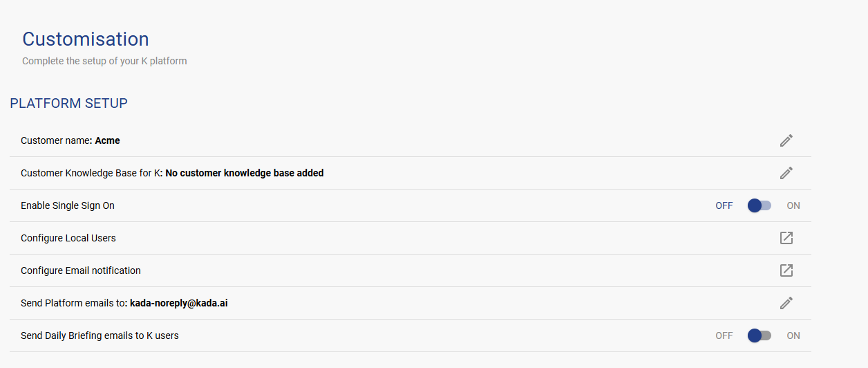Click the Customisation page title
This screenshot has width=868, height=368.
click(x=86, y=39)
